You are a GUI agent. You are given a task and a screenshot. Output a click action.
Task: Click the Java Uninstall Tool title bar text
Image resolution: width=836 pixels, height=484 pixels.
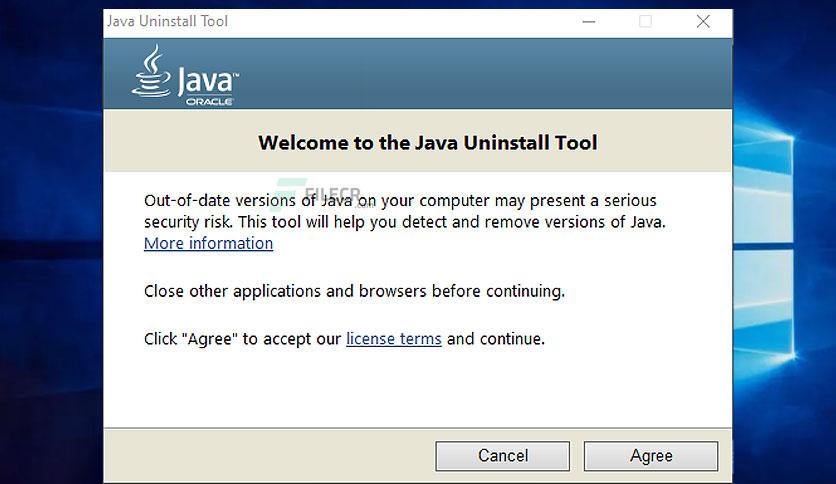point(167,21)
